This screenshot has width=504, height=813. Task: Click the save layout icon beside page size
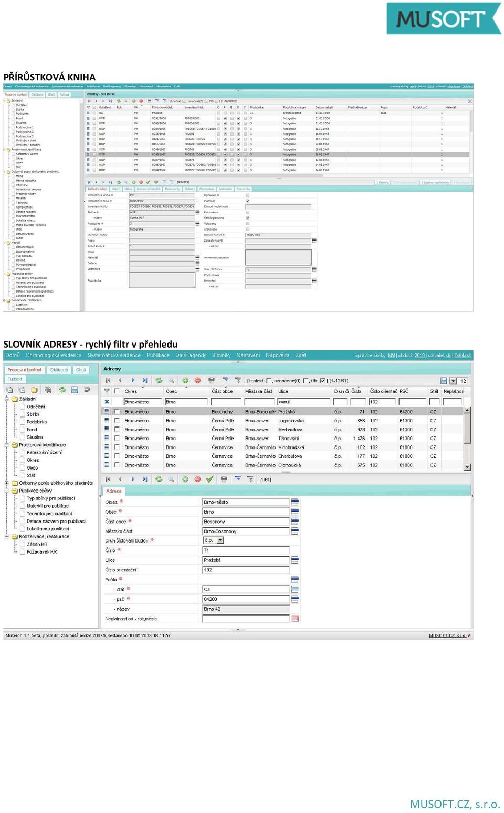point(444,381)
